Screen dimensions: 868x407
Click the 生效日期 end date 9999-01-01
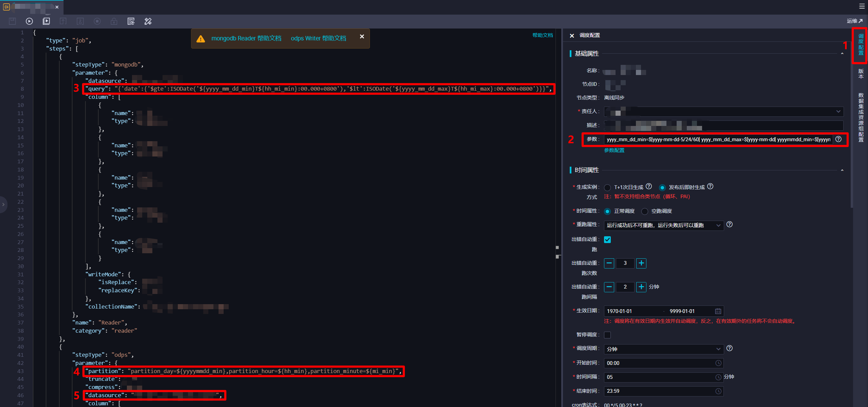point(682,311)
